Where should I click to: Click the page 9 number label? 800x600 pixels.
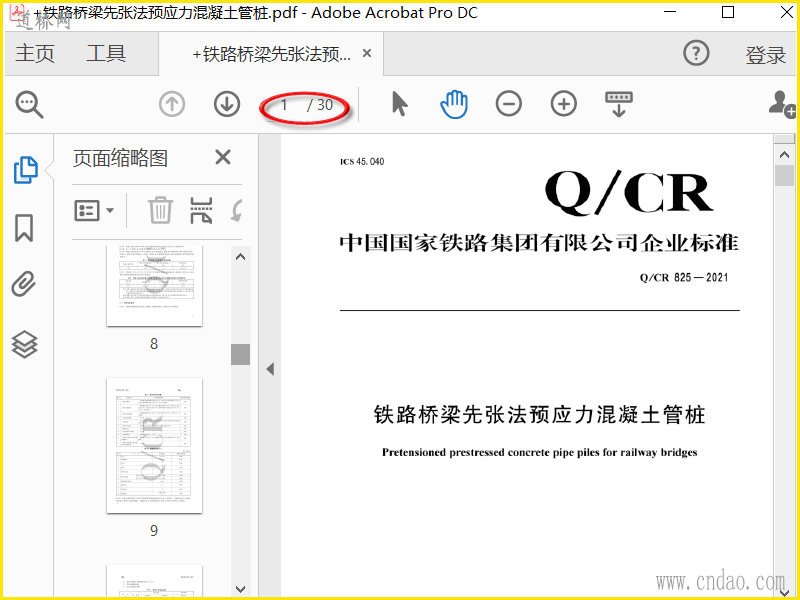coord(154,531)
